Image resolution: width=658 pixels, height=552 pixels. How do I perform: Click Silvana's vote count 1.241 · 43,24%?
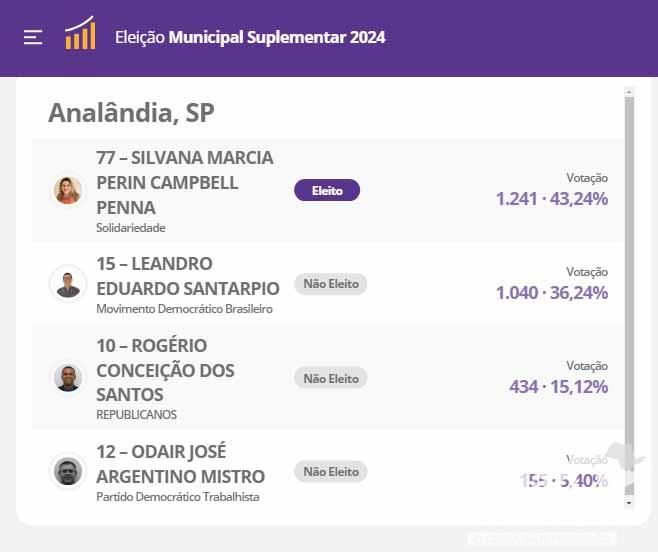click(x=551, y=198)
